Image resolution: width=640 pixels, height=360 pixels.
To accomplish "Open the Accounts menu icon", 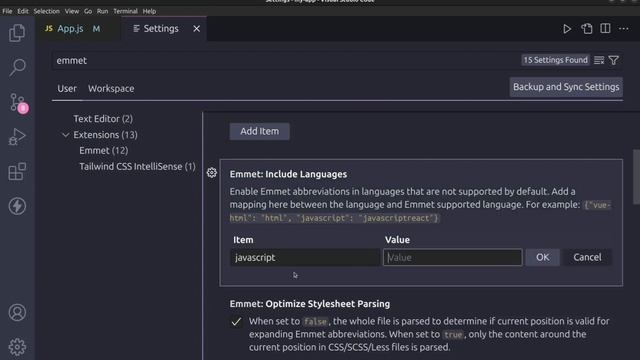I will coord(17,313).
